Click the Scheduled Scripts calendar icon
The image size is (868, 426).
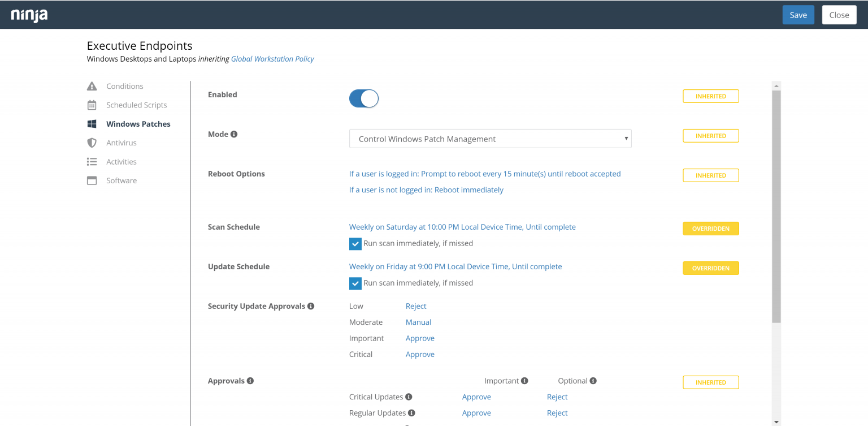(x=92, y=105)
